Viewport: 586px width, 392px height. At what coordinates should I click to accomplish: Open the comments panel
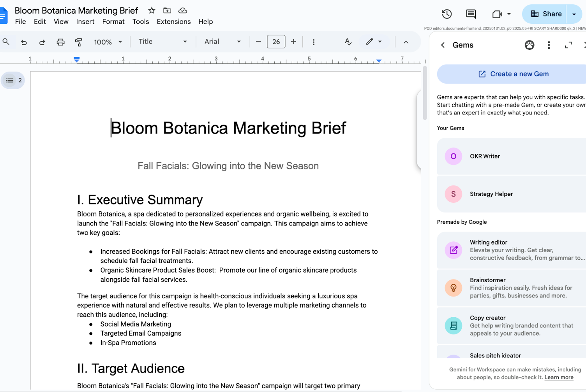tap(470, 14)
